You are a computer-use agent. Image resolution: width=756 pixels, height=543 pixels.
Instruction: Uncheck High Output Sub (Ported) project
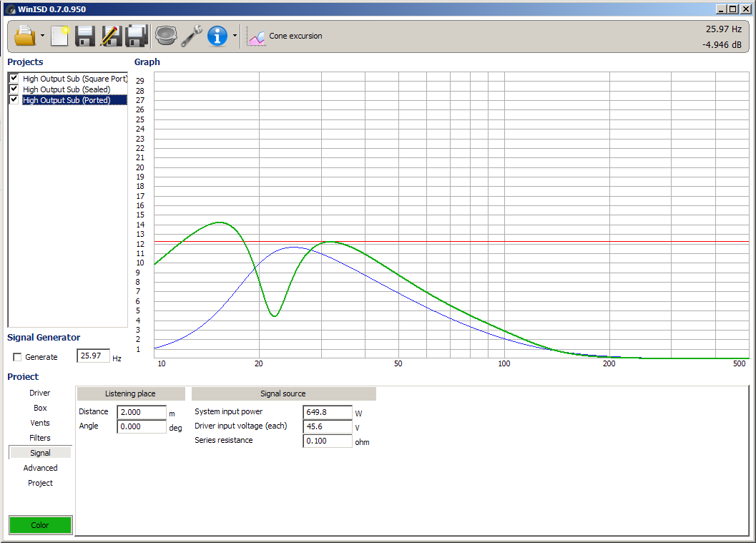point(14,99)
